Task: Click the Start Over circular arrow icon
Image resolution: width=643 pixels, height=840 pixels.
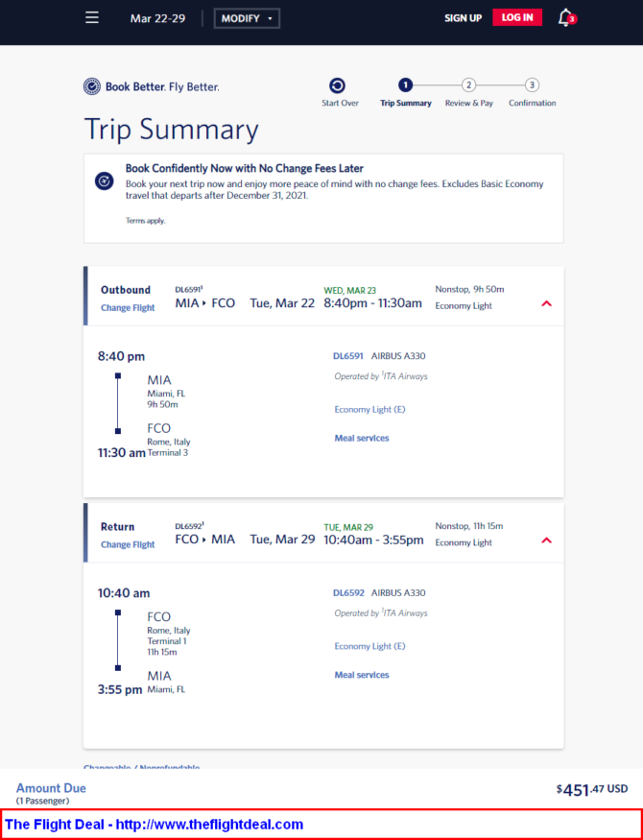Action: [337, 85]
